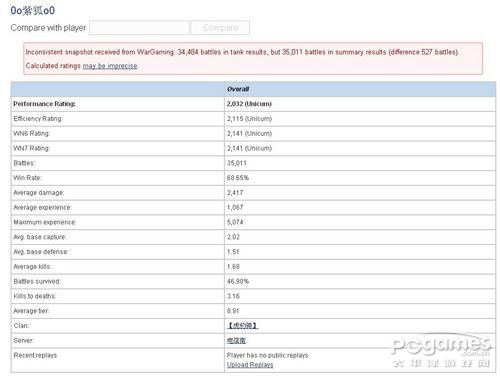Select the 2,032 (Unicum) performance value

(x=249, y=104)
